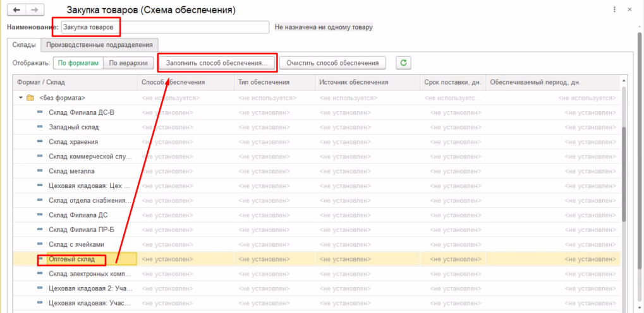The image size is (644, 313).
Task: Click the forward navigation arrow
Action: pyautogui.click(x=34, y=11)
